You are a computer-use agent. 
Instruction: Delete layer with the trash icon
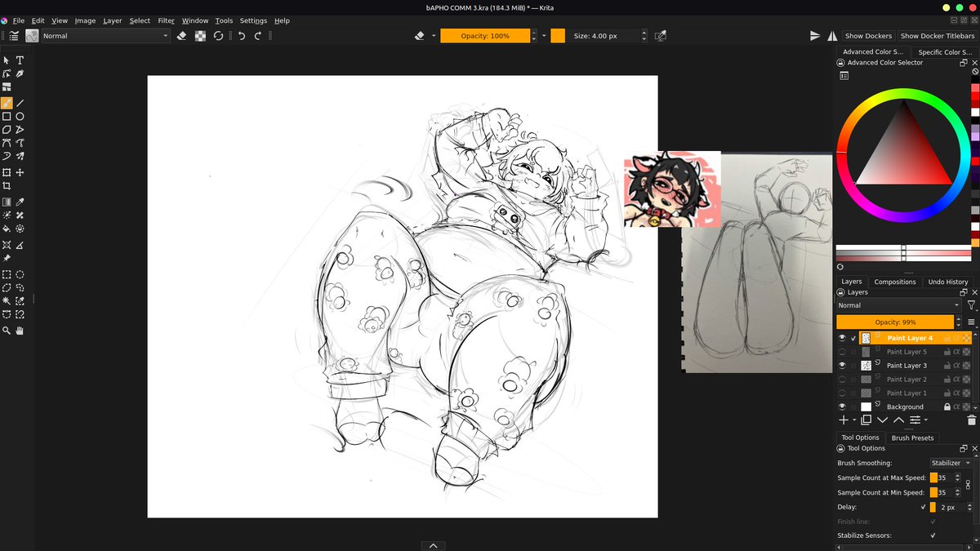coord(972,420)
